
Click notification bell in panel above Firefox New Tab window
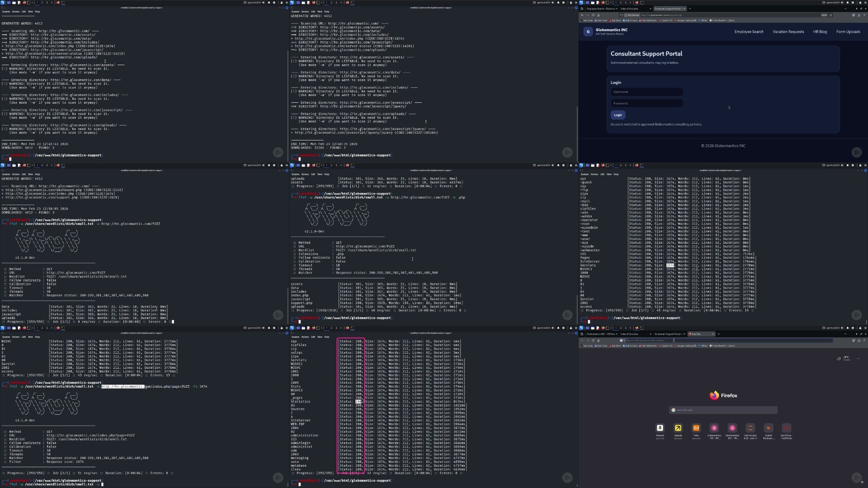(848, 328)
